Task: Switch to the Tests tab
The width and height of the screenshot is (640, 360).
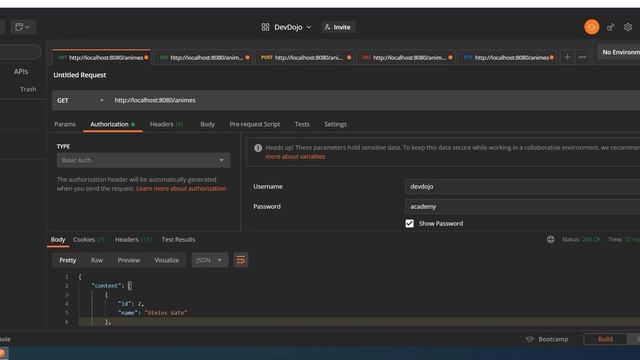Action: point(302,124)
